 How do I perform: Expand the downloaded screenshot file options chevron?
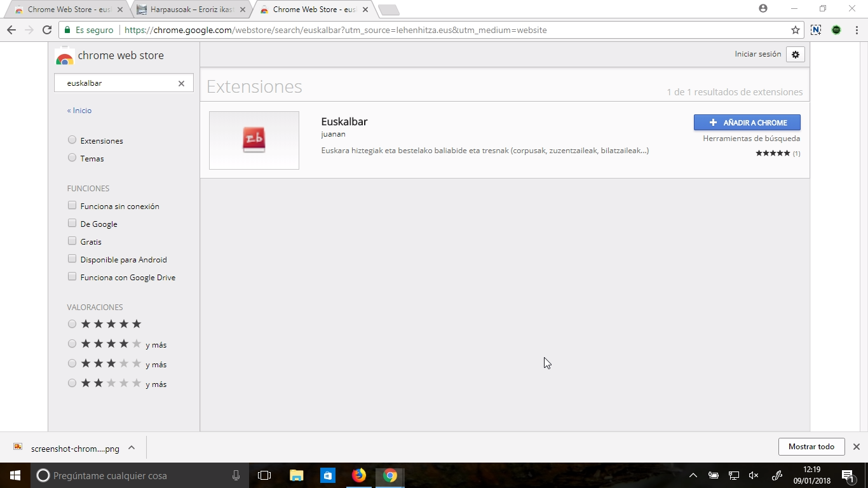pos(132,448)
